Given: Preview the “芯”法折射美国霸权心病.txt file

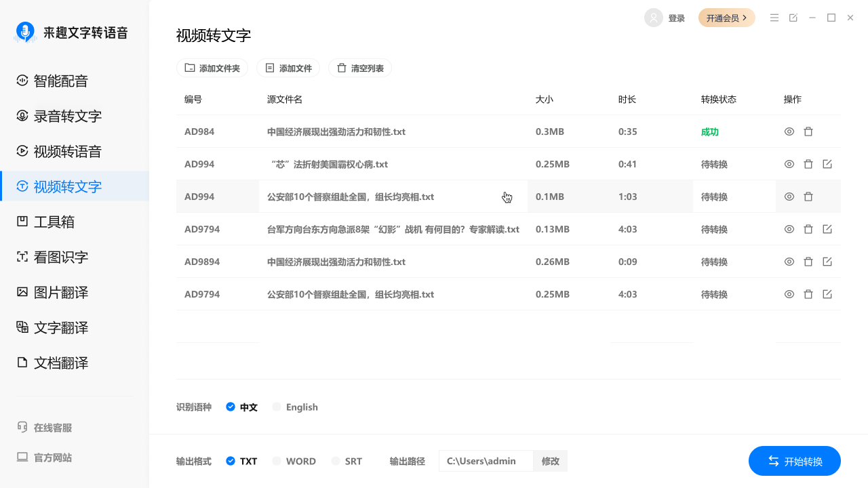Looking at the screenshot, I should pyautogui.click(x=789, y=164).
